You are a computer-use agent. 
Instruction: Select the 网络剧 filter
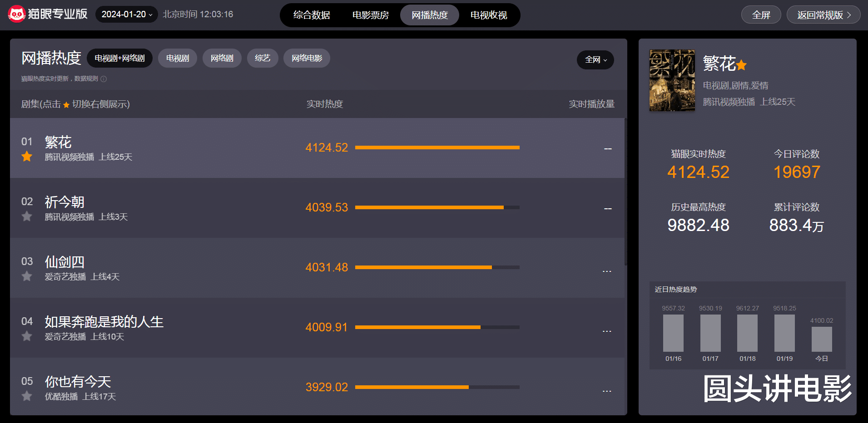pyautogui.click(x=222, y=58)
